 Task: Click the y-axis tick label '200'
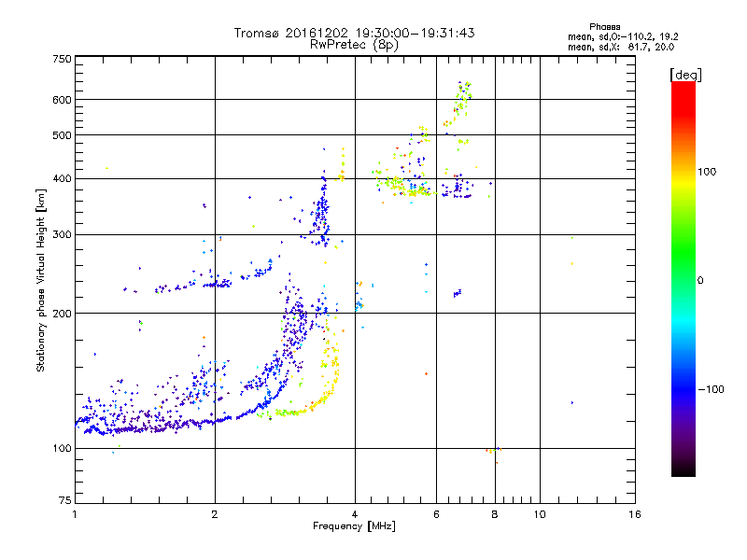coord(62,314)
